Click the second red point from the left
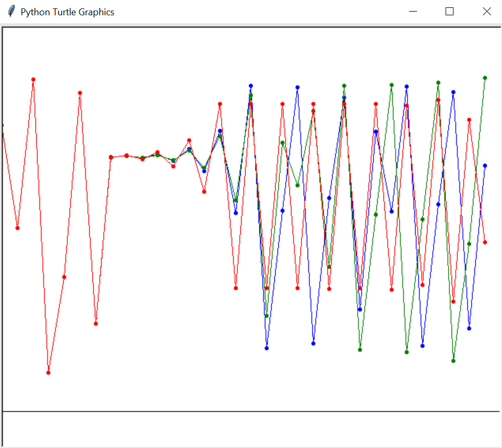Screen dimensions: 502x448 17,228
